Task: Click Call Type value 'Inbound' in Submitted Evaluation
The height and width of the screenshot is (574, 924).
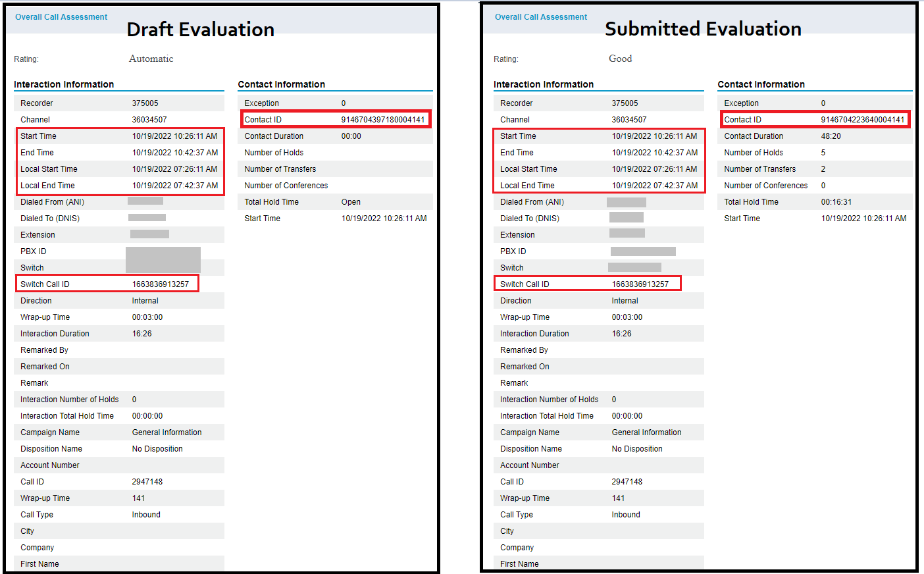Action: (626, 515)
